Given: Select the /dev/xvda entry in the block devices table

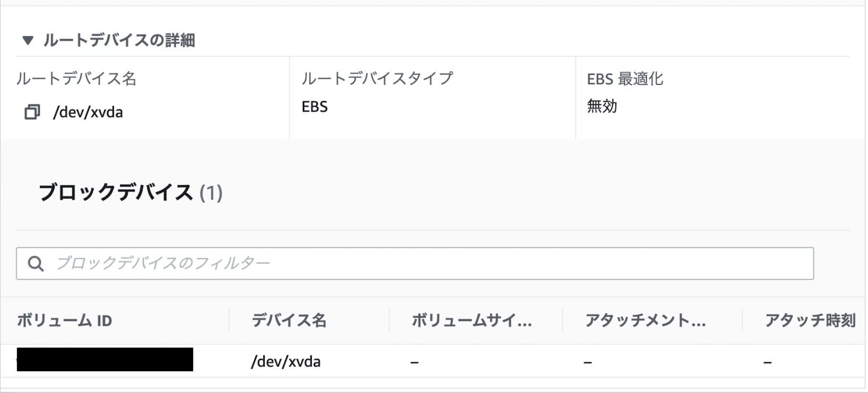Looking at the screenshot, I should 286,361.
